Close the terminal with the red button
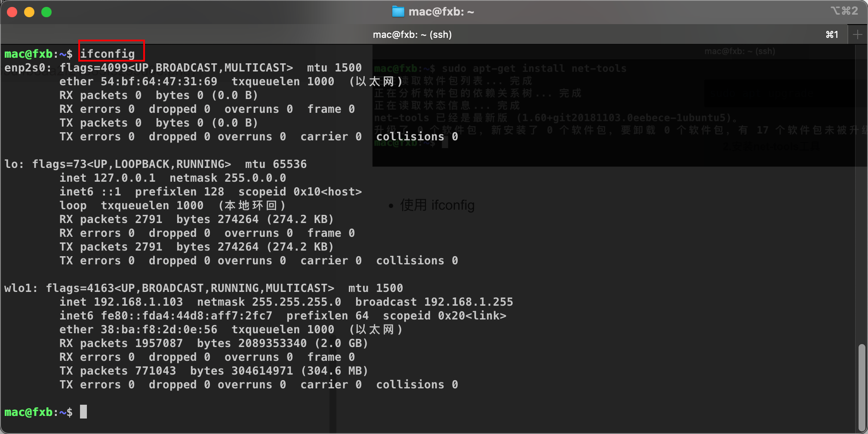Viewport: 868px width, 434px height. [12, 12]
